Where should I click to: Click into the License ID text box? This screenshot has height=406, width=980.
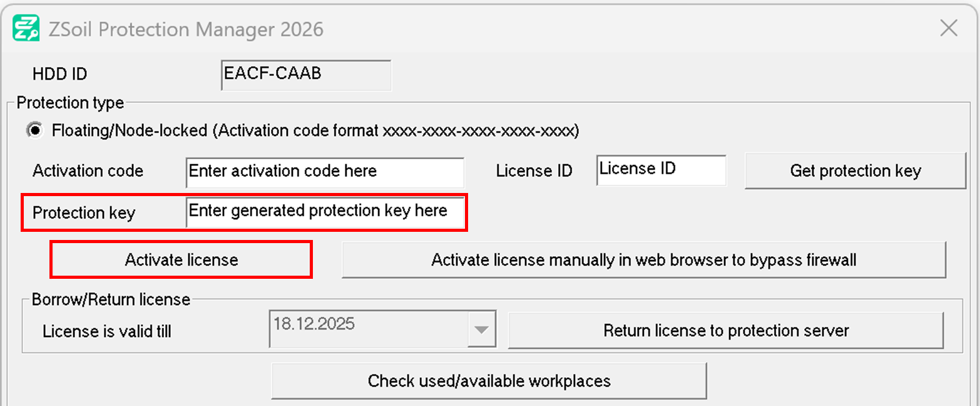coord(661,170)
